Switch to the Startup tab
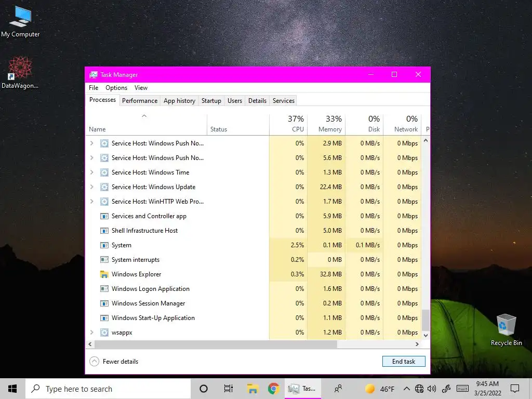This screenshot has height=399, width=532. [x=211, y=101]
